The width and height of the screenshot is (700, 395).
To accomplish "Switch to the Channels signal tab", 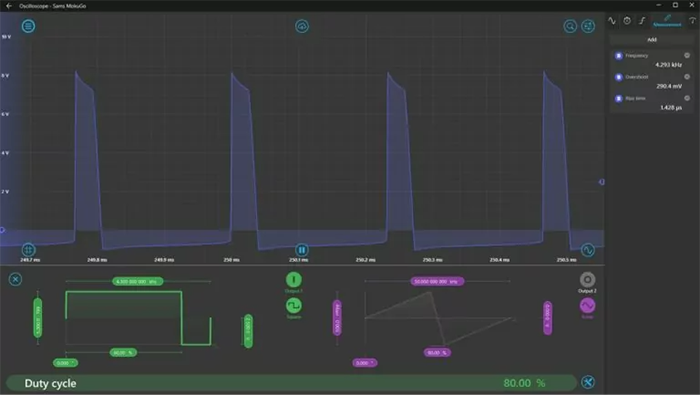I will pyautogui.click(x=612, y=21).
